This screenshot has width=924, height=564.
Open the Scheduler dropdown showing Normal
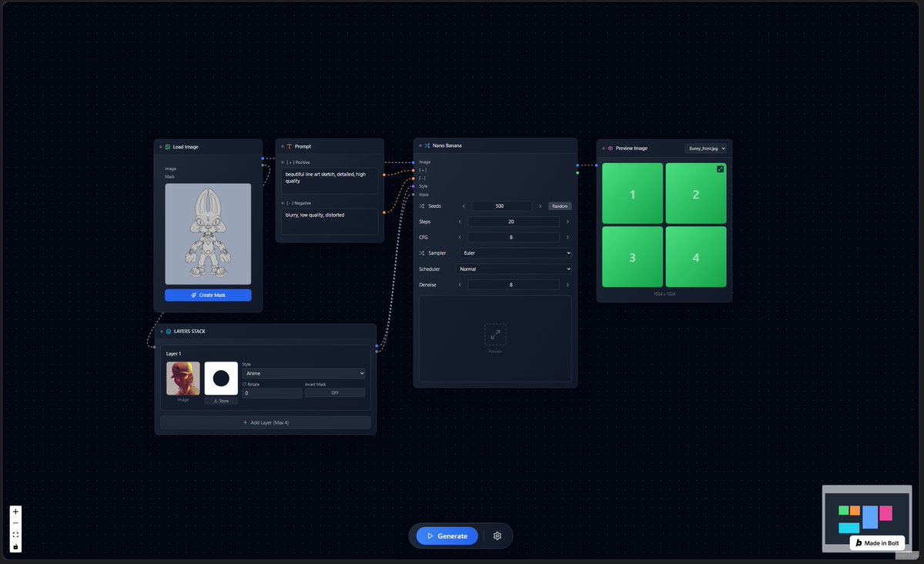click(514, 269)
